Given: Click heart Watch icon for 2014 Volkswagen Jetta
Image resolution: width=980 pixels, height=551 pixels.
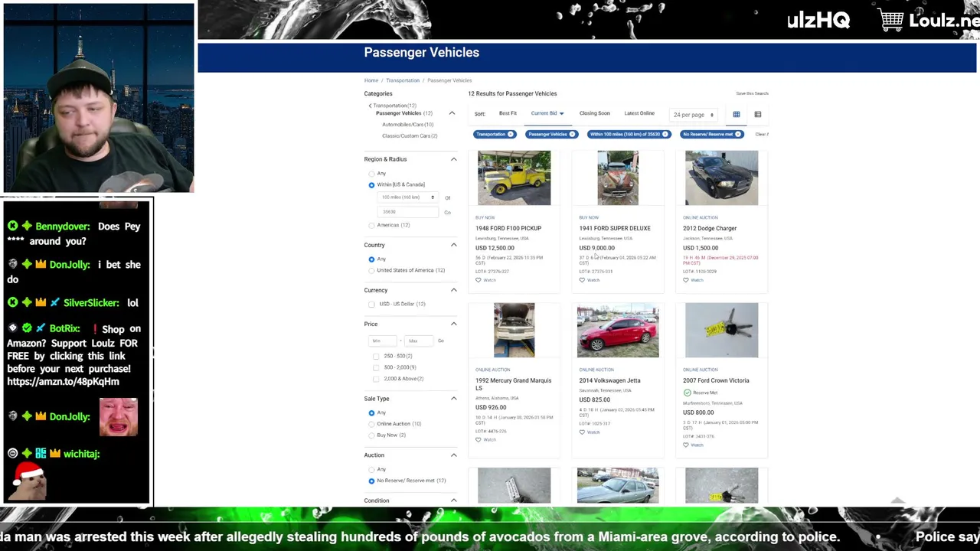Looking at the screenshot, I should (582, 432).
